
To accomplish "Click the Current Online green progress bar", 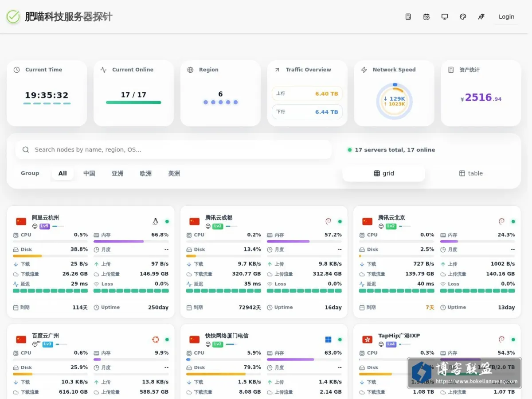I will [x=133, y=102].
